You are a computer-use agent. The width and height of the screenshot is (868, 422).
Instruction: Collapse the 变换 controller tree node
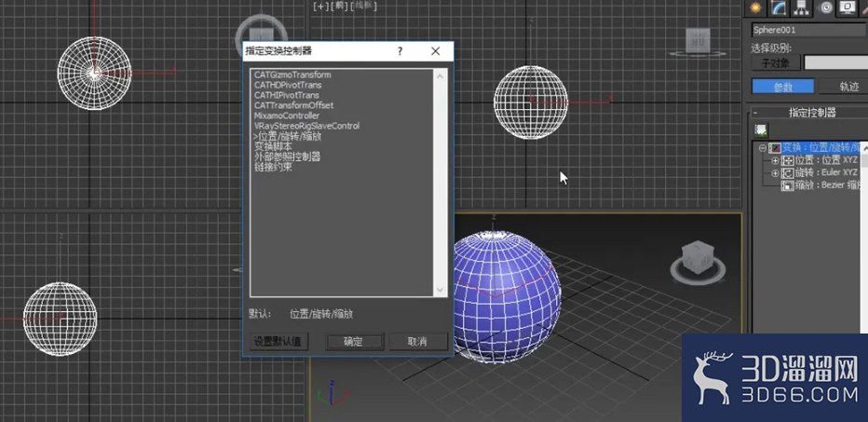pos(762,148)
